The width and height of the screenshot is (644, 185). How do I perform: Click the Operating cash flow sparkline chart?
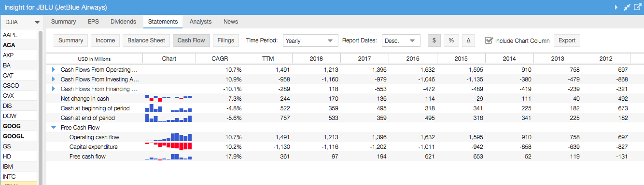(x=168, y=137)
